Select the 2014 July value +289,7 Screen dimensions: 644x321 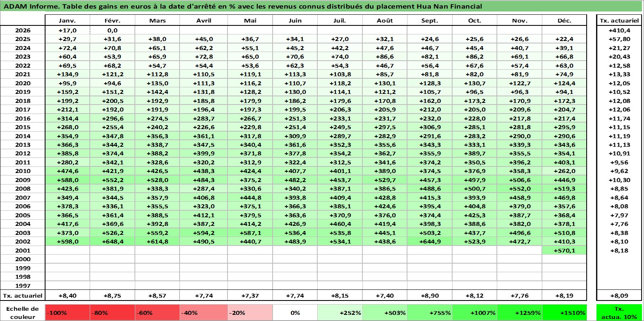tap(340, 136)
